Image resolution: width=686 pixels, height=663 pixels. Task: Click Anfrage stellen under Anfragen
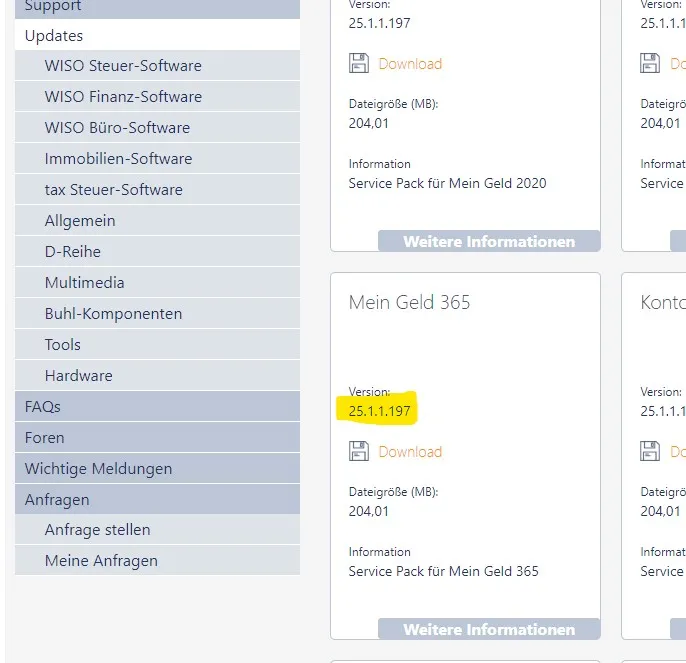pos(98,530)
